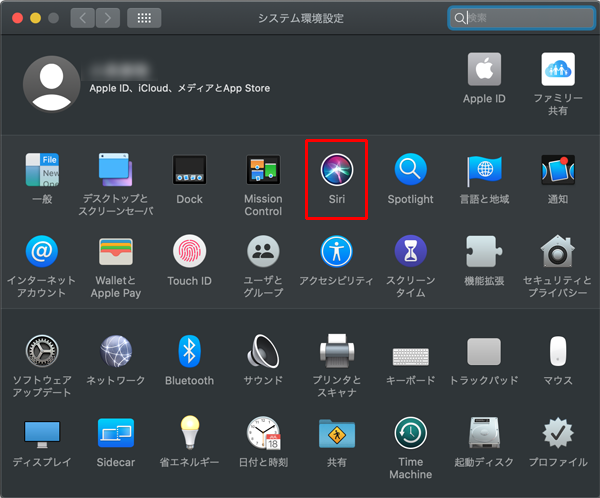This screenshot has height=498, width=600.
Task: Open the 通知 (Notifications) pane
Action: (x=558, y=170)
